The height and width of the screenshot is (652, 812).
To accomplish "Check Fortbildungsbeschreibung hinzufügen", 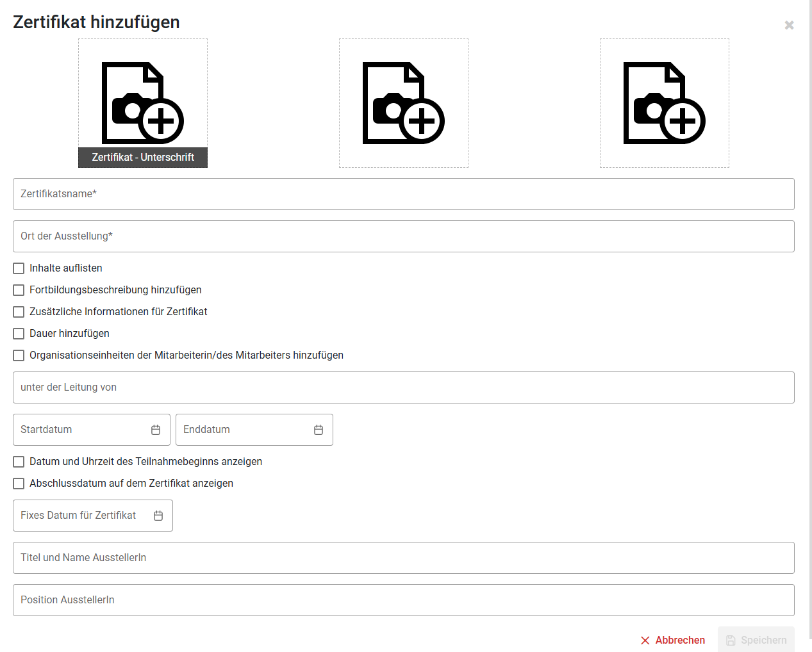I will (x=19, y=290).
